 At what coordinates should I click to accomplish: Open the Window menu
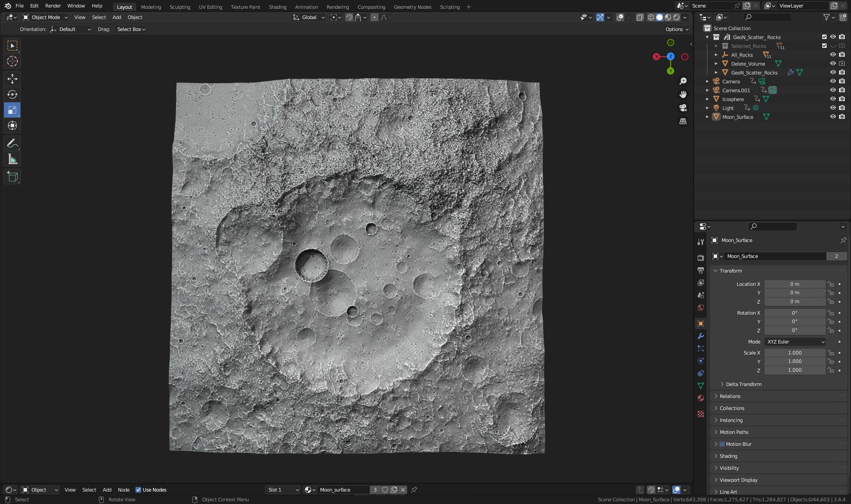coord(76,6)
